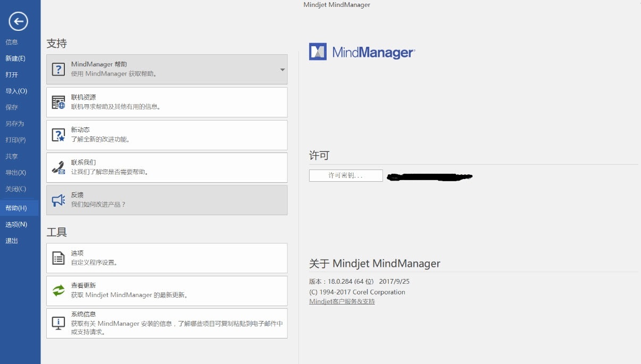
Task: Click the Feedback (反馈) megaphone icon
Action: (58, 200)
